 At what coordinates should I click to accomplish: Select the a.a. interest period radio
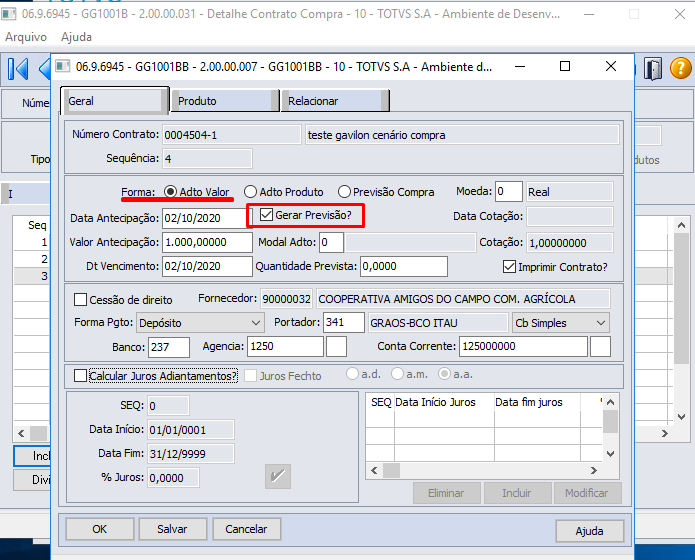(444, 374)
